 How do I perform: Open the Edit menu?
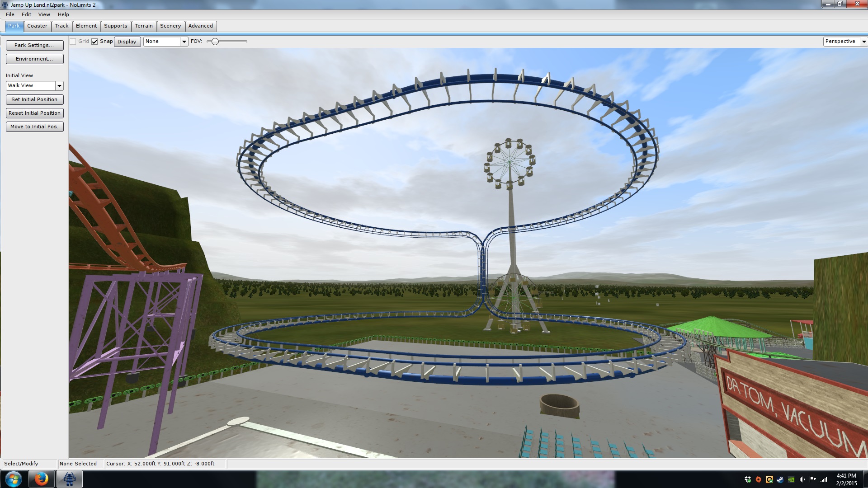point(26,14)
